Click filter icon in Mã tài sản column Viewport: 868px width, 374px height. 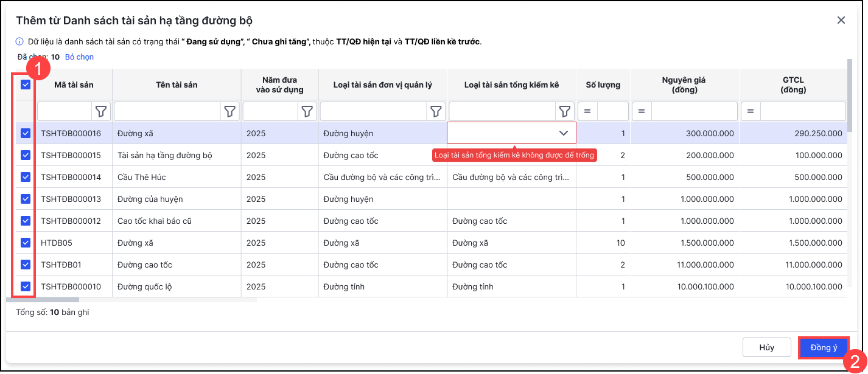(101, 111)
